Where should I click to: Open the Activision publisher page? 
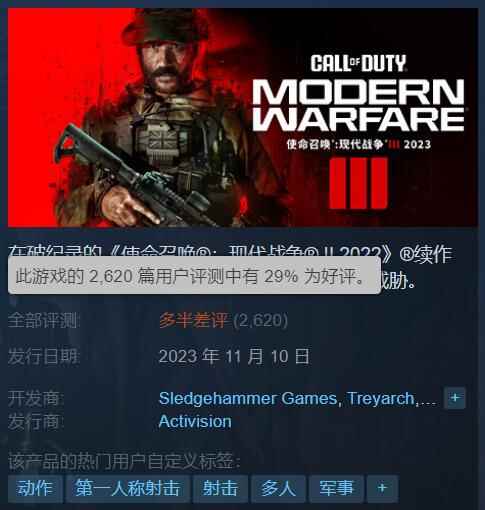tap(195, 422)
